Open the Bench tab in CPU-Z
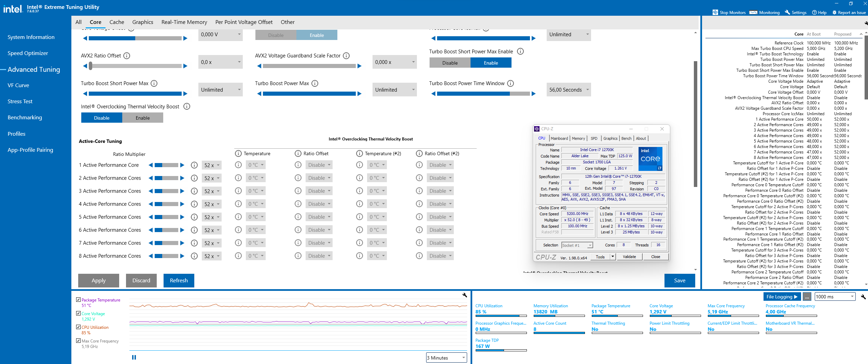868x364 pixels. tap(626, 138)
